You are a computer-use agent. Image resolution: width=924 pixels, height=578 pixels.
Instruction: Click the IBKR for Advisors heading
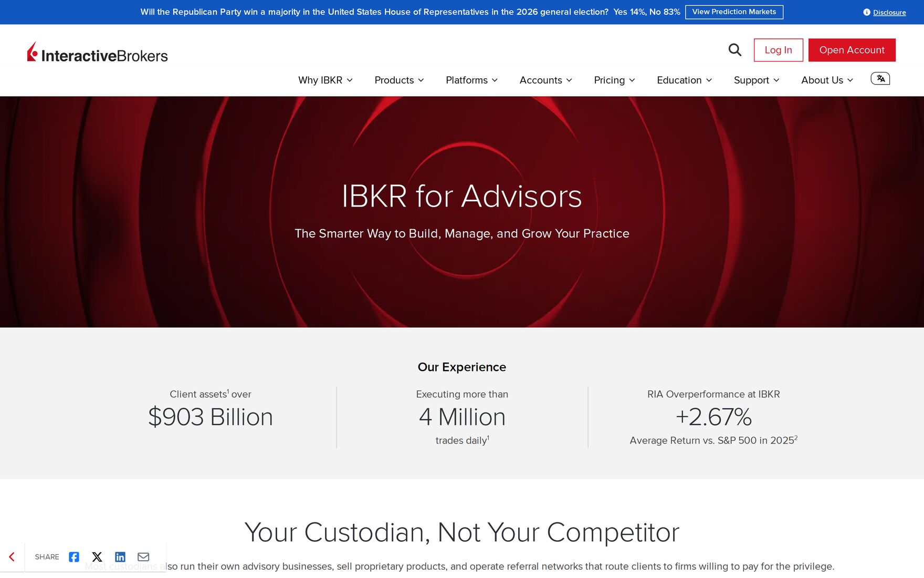(x=462, y=196)
